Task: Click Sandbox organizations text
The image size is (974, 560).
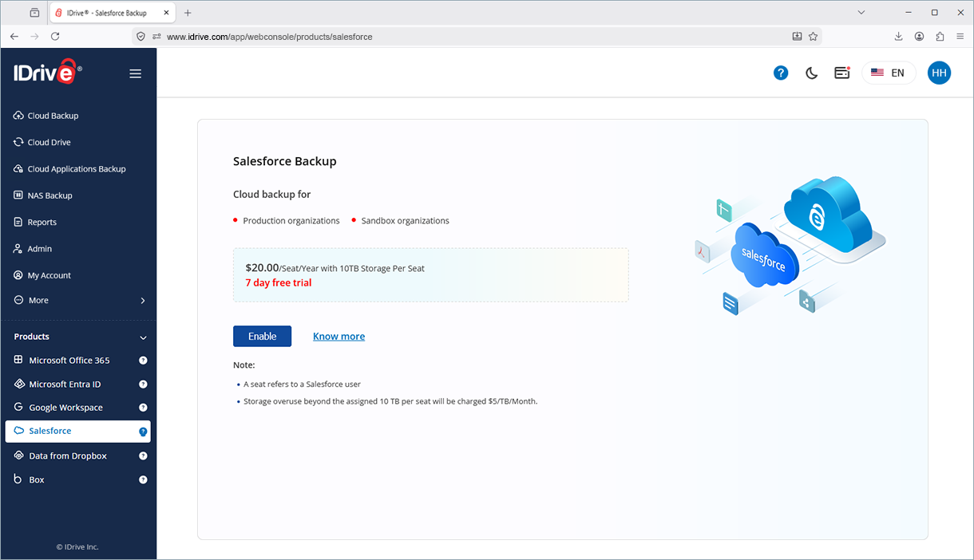Action: [x=406, y=221]
